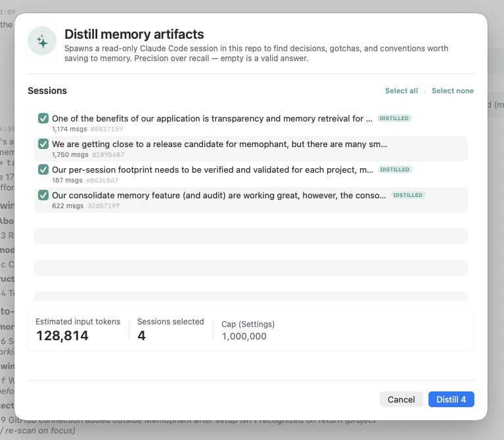Click the Cap (Settings) value 1,000,000

point(244,336)
